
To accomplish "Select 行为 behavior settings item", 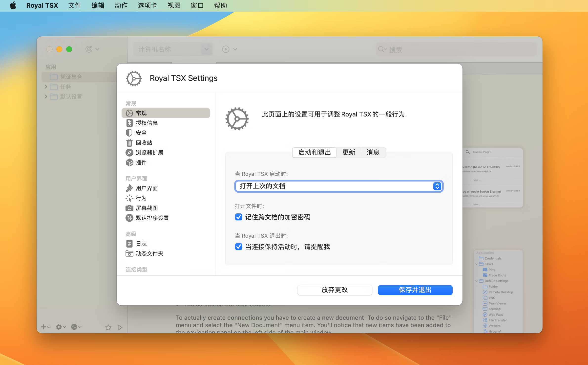I will (x=141, y=198).
